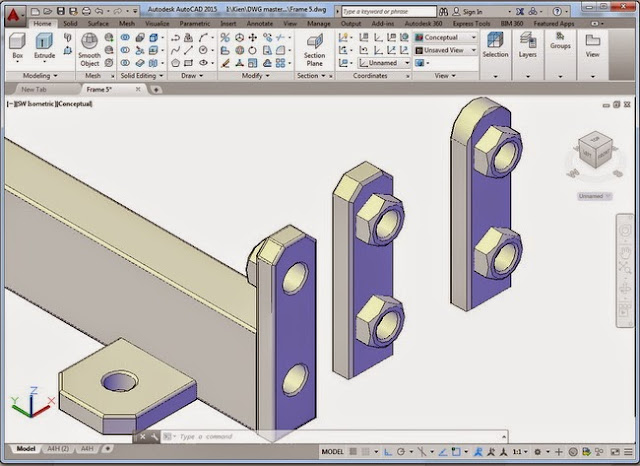Click the Autodesk Exchange X icon

pyautogui.click(x=520, y=11)
